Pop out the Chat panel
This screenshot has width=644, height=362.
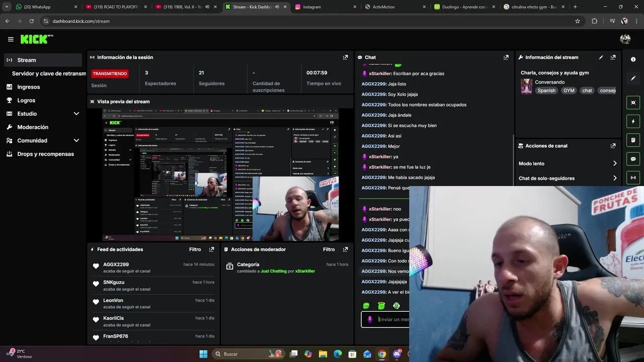click(506, 57)
